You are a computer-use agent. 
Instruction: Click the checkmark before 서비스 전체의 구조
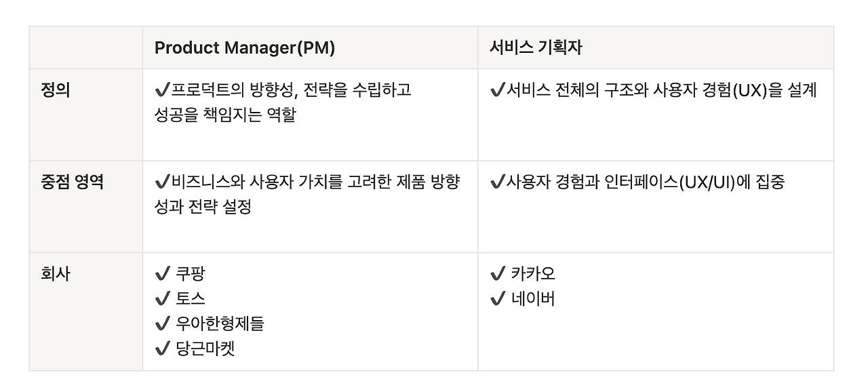pyautogui.click(x=497, y=90)
